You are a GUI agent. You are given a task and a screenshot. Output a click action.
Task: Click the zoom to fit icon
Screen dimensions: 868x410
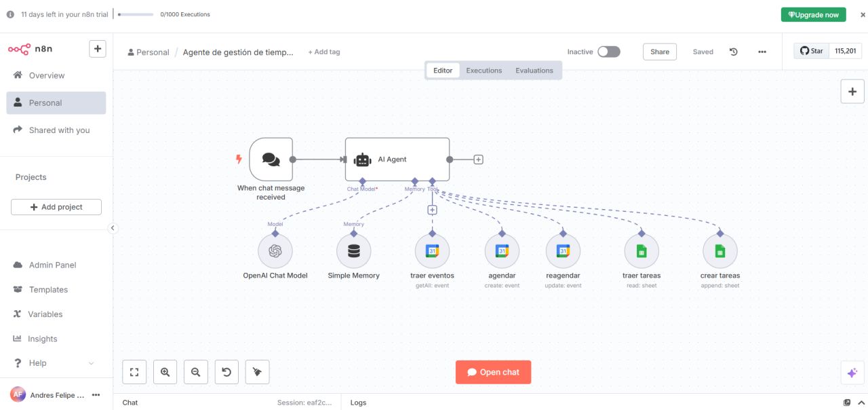[134, 372]
